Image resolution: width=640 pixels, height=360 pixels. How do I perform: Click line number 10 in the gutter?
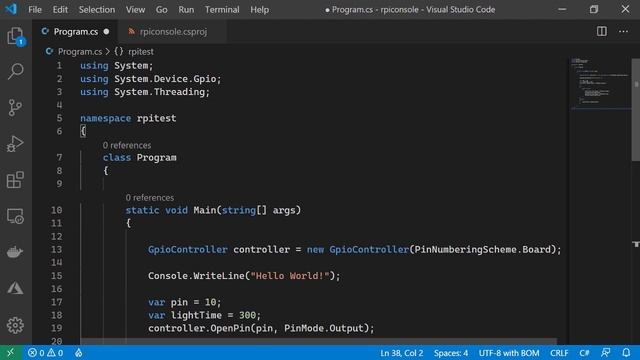click(x=56, y=210)
